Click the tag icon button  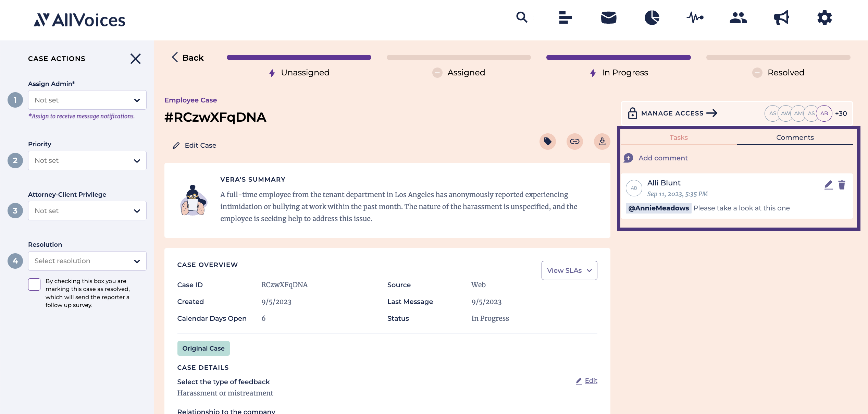point(548,141)
